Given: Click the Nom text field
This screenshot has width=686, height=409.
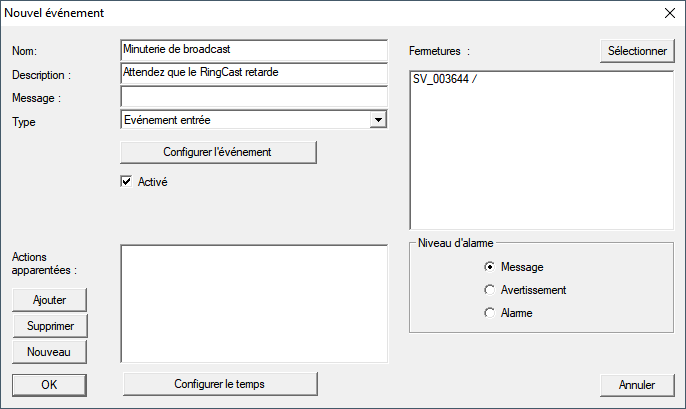Looking at the screenshot, I should (x=253, y=50).
